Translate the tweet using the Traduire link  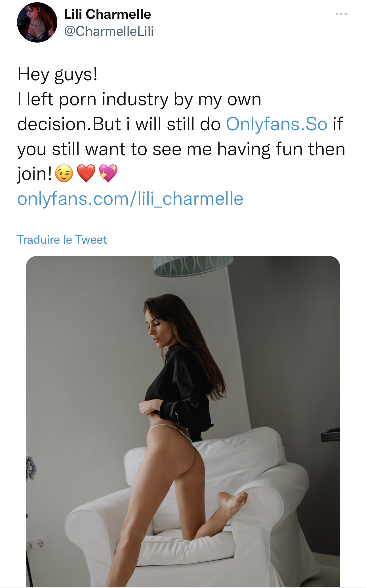[x=62, y=240]
